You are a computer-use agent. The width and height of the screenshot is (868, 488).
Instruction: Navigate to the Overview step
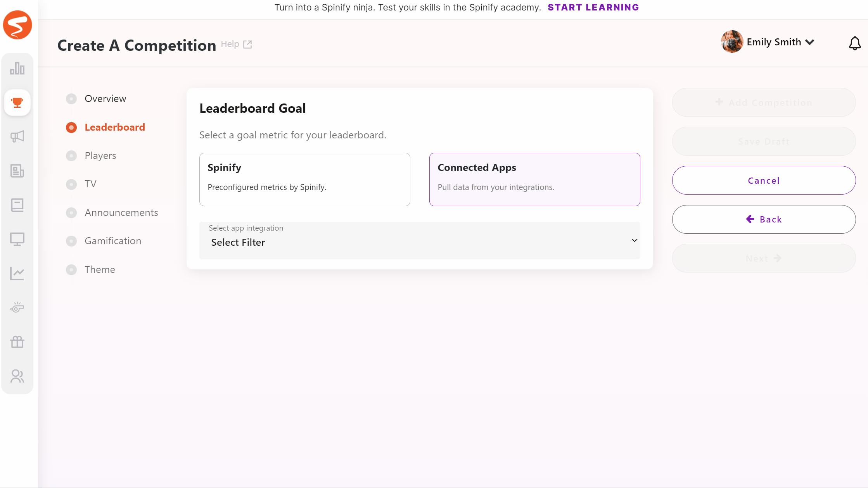click(105, 98)
